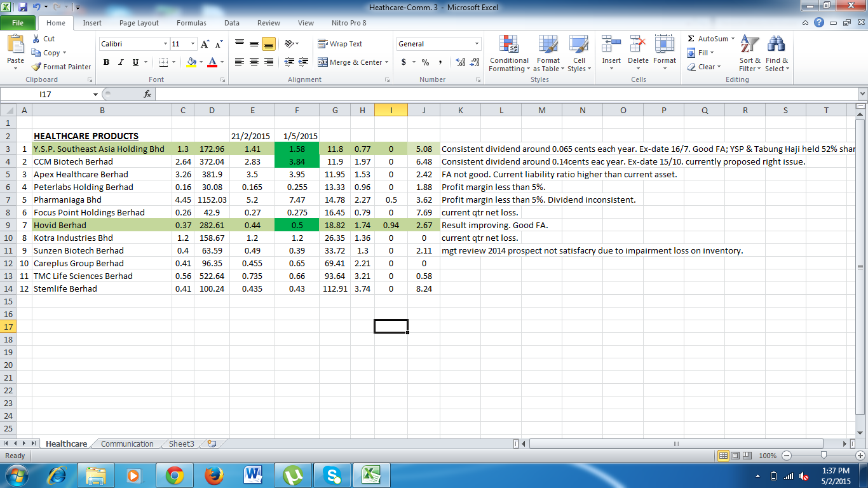Apply the yellow Fill Color
868x488 pixels.
coord(191,62)
